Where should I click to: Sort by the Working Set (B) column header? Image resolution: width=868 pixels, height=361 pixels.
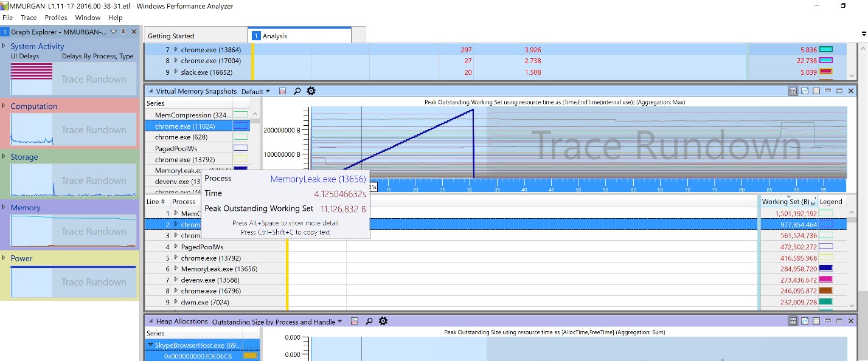click(x=785, y=202)
